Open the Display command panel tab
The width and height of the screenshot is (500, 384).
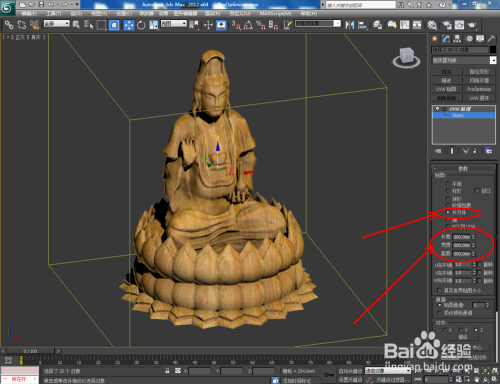click(x=480, y=39)
